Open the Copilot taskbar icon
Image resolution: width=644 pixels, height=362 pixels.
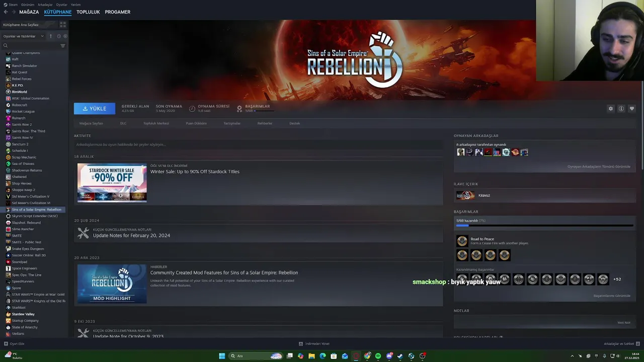tap(300, 356)
